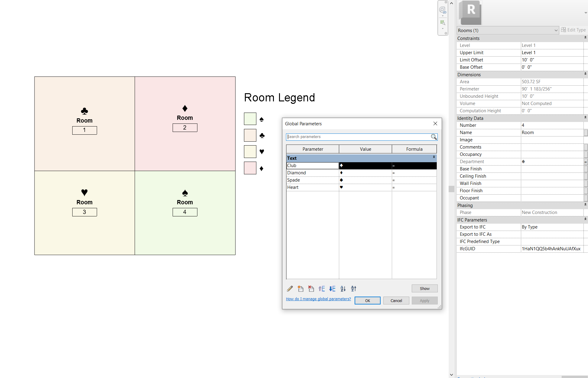The height and width of the screenshot is (378, 588).
Task: Activate the Zoom Region tool
Action: click(443, 22)
